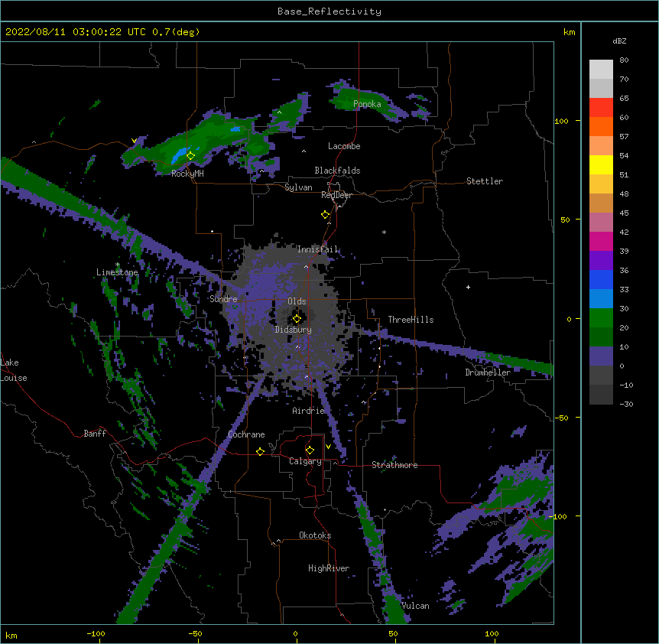Pick the magenta 42 dBZ legend swatch
The width and height of the screenshot is (659, 644).
[601, 241]
